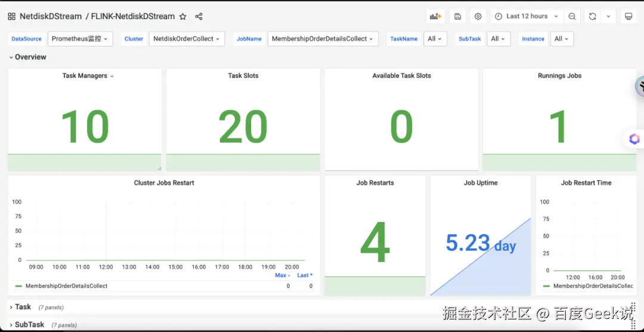The image size is (644, 332).
Task: Click the Task Slots value 20
Action: [x=243, y=127]
